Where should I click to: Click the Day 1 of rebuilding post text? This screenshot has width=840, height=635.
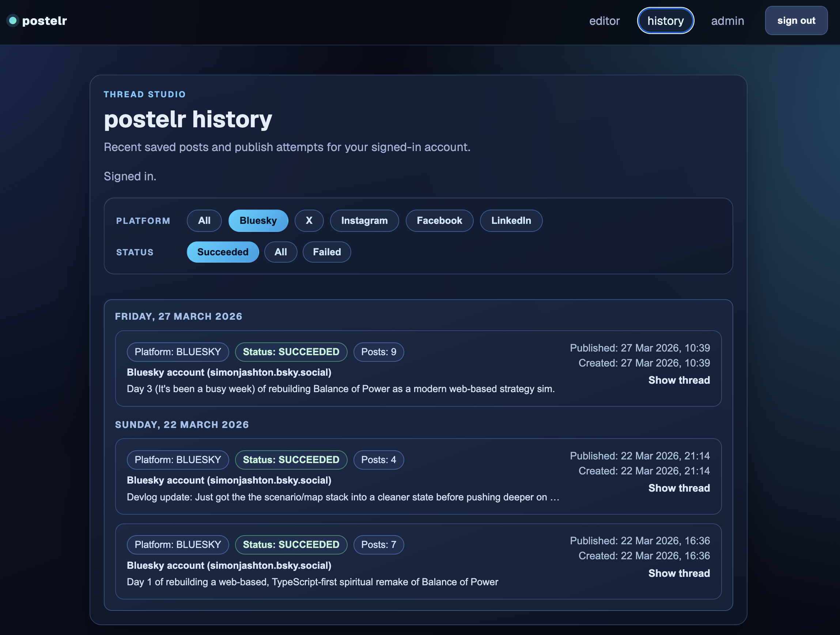313,582
